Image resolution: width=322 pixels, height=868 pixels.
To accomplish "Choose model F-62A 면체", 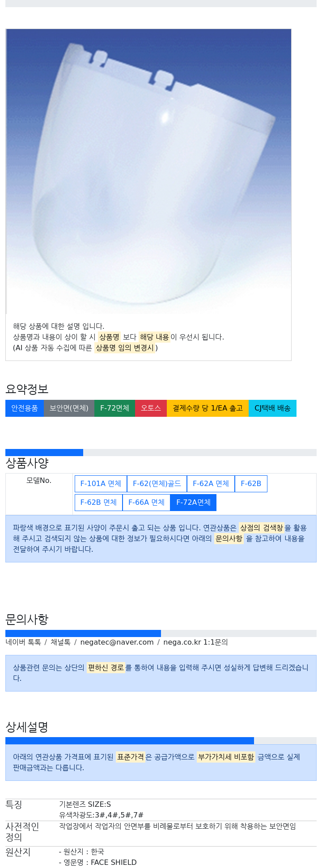I will click(211, 484).
